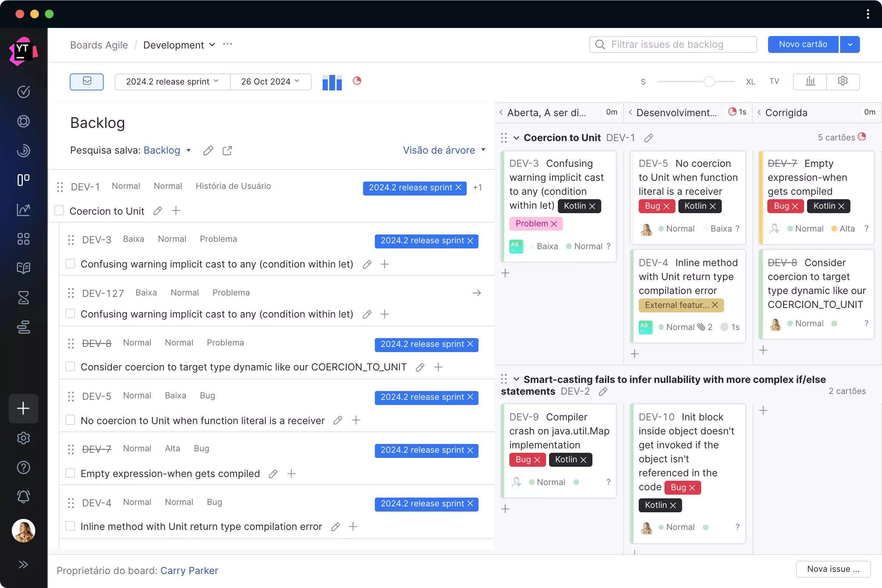Toggle checkbox for DEV-7 Empty expression item
882x588 pixels.
coord(70,473)
